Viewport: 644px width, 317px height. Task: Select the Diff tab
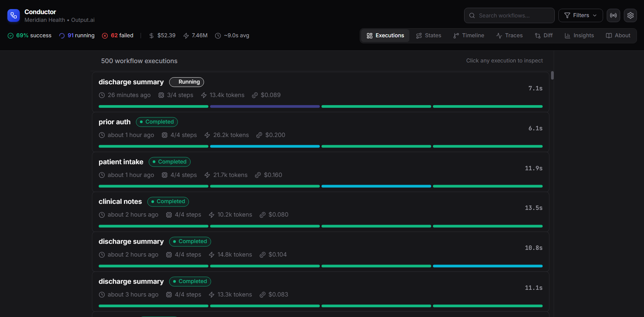[544, 36]
